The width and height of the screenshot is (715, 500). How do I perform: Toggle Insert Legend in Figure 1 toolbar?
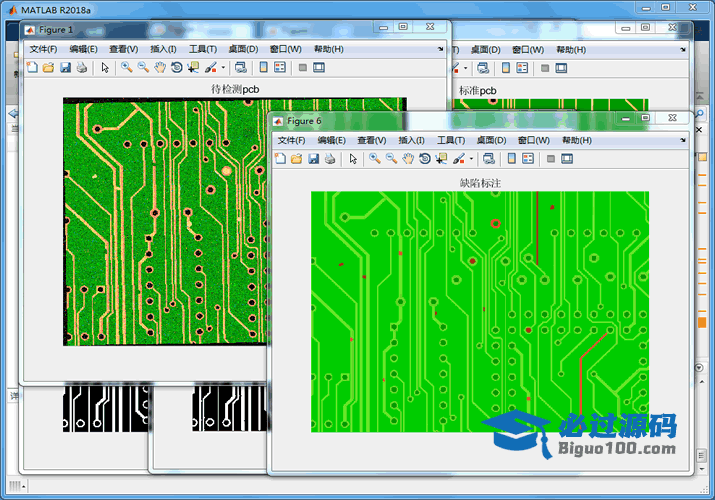pyautogui.click(x=280, y=68)
